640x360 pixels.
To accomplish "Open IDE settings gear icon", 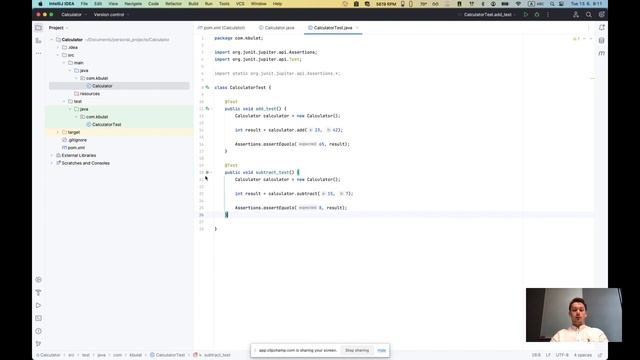I will 601,15.
